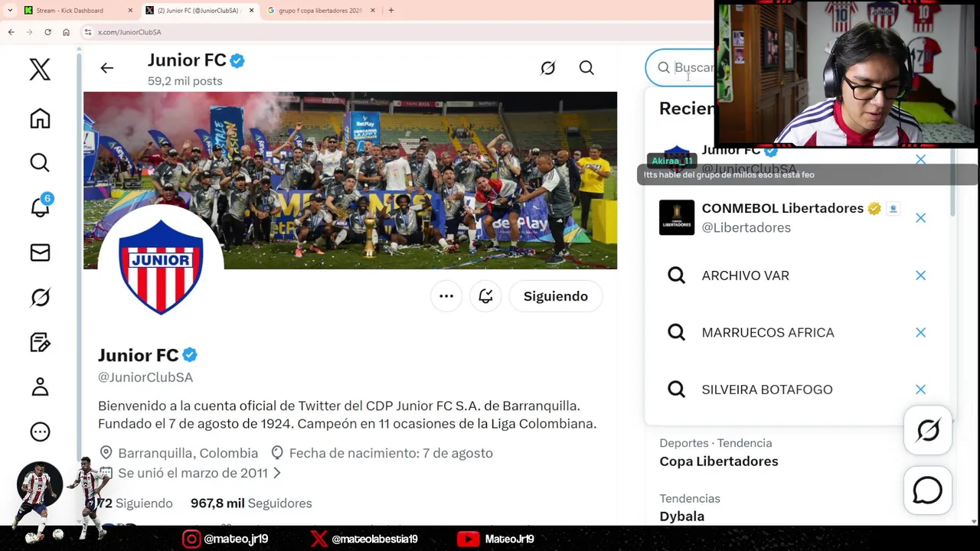
Task: Open the Lists icon in the sidebar
Action: 40,342
